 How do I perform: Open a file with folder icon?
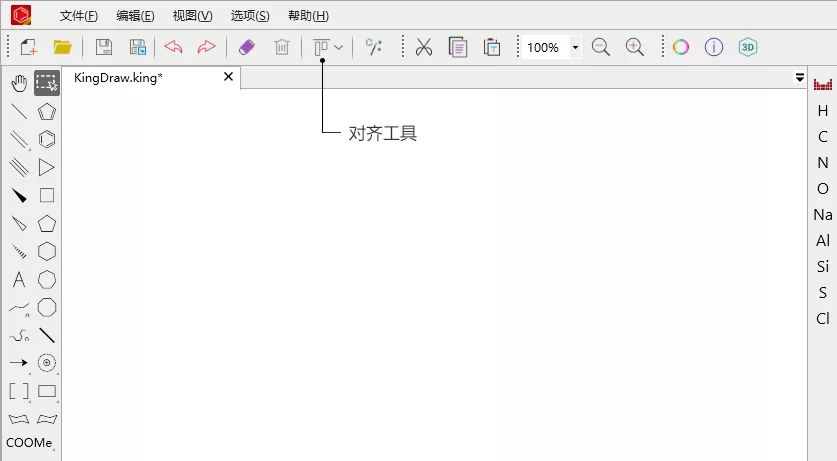pyautogui.click(x=62, y=47)
